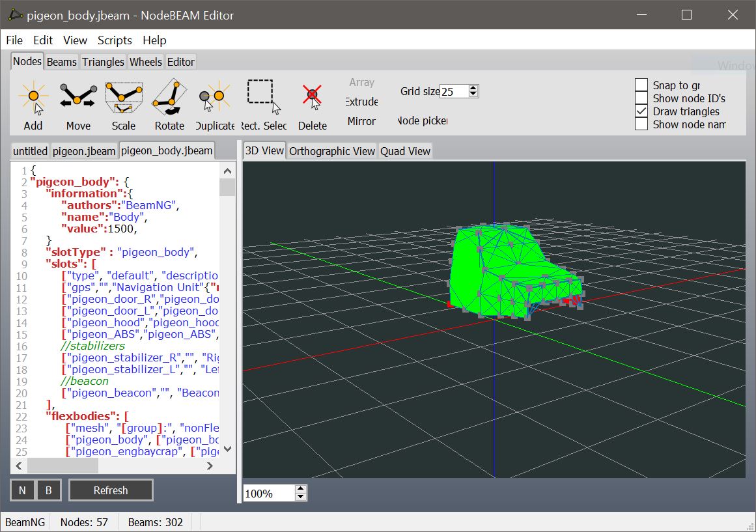Screen dimensions: 756x532
Task: Click the horizontal scrollbar thumb in code editor
Action: (x=63, y=466)
